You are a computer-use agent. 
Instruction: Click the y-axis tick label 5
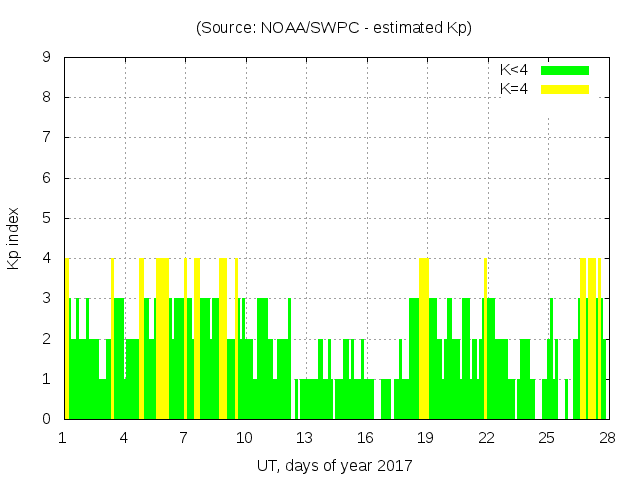(x=46, y=218)
